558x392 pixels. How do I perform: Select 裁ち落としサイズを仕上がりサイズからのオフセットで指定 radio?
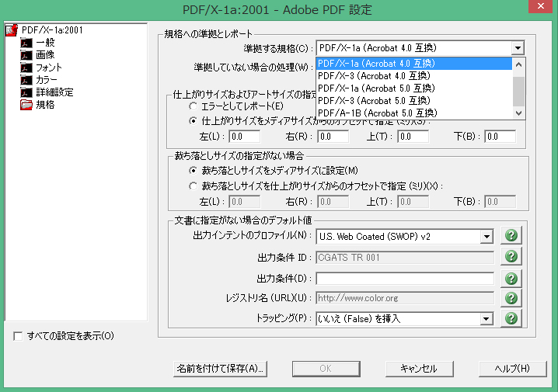[x=193, y=186]
